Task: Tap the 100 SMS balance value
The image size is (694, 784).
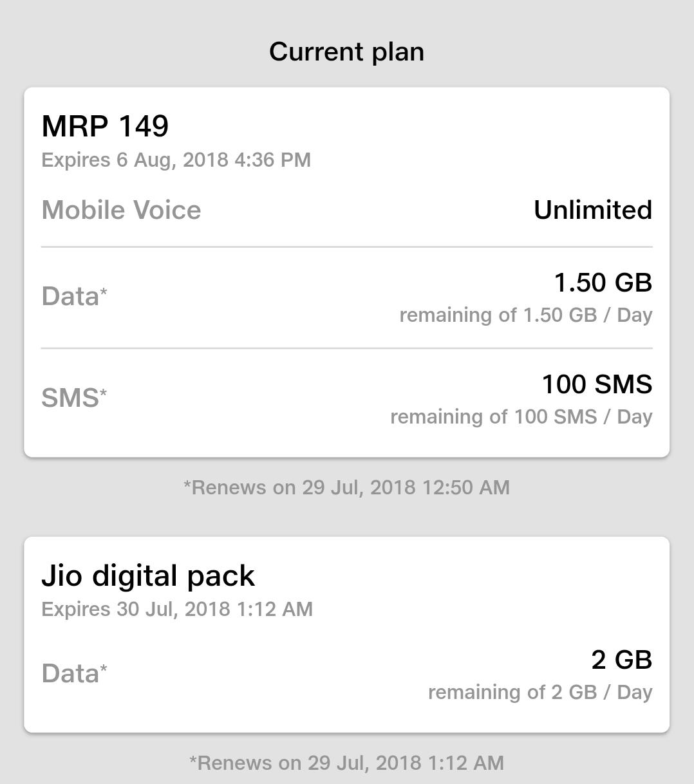Action: tap(597, 384)
